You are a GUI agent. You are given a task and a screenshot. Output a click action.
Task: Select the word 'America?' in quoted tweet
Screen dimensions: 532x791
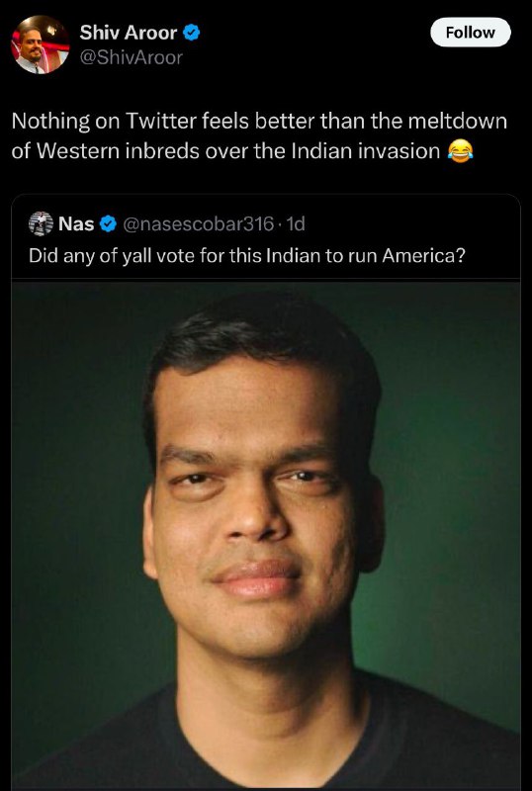(x=423, y=256)
